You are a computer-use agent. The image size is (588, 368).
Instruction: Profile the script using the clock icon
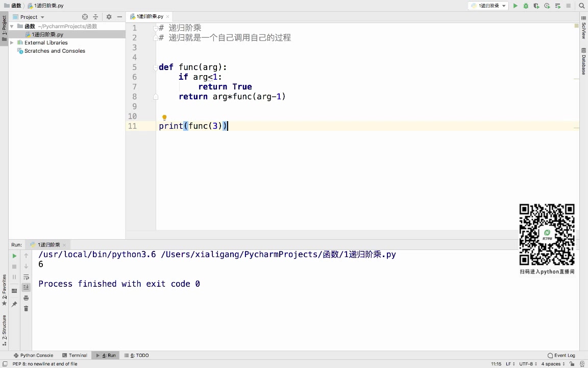click(547, 5)
